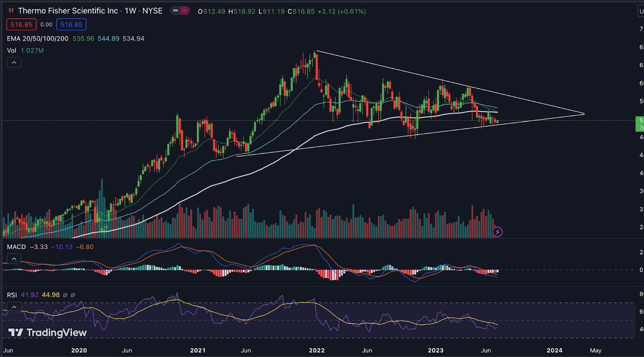The width and height of the screenshot is (644, 357).
Task: Click the MACD histogram value −3.33
Action: [x=39, y=247]
